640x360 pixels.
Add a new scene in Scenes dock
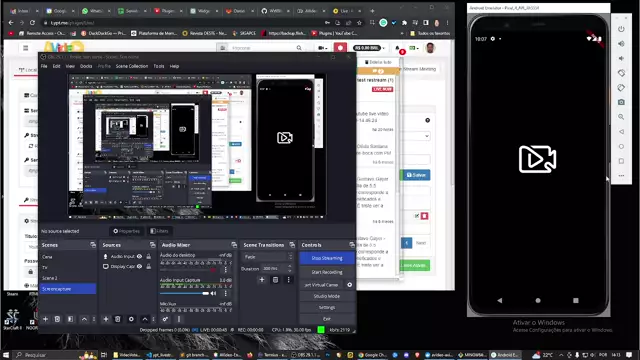click(x=45, y=319)
